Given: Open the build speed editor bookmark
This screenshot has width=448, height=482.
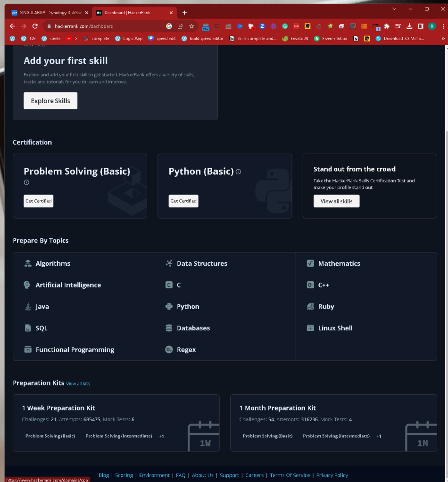Looking at the screenshot, I should click(x=202, y=39).
